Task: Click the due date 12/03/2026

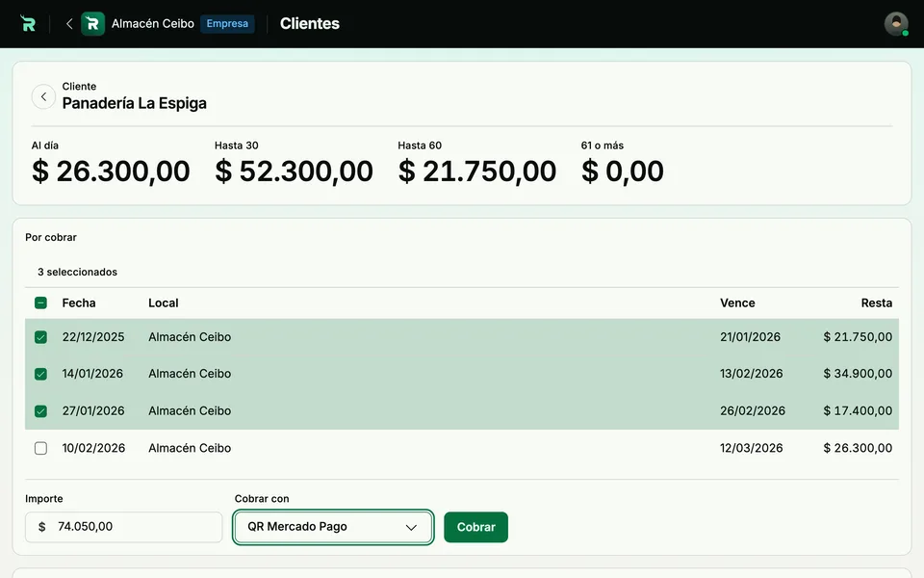Action: (752, 448)
